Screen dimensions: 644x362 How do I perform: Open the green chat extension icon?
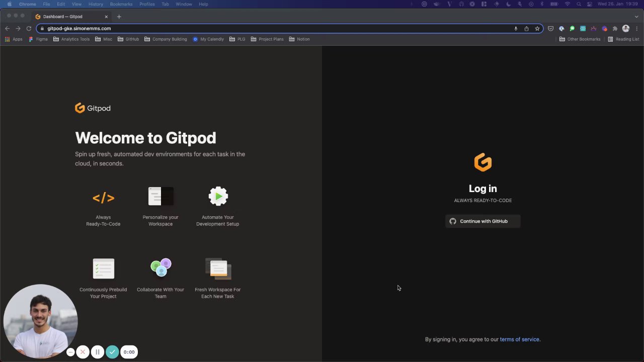click(x=572, y=29)
